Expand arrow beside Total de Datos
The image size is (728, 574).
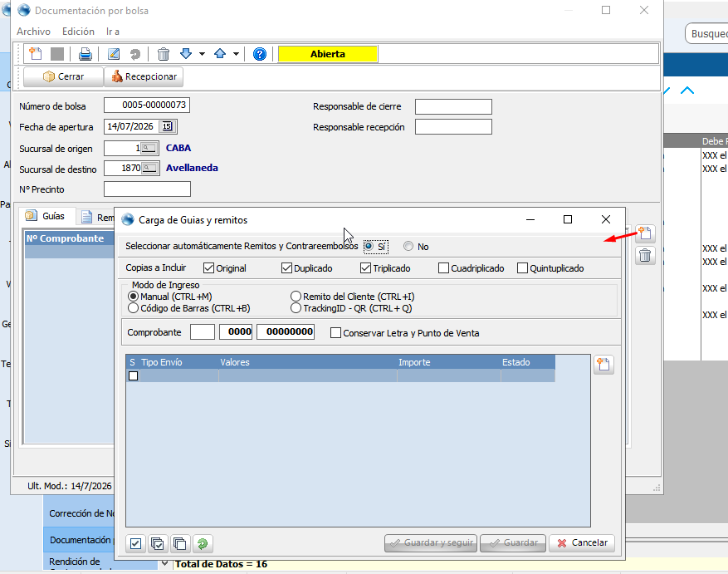pyautogui.click(x=165, y=563)
